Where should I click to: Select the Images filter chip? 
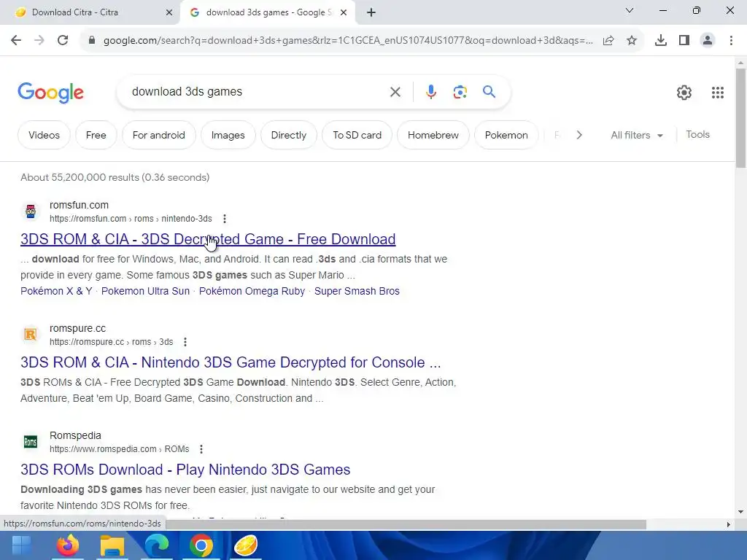click(228, 135)
